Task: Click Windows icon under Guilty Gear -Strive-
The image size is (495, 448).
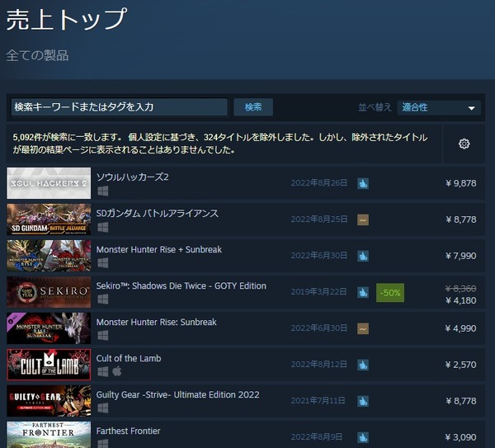Action: pyautogui.click(x=103, y=408)
